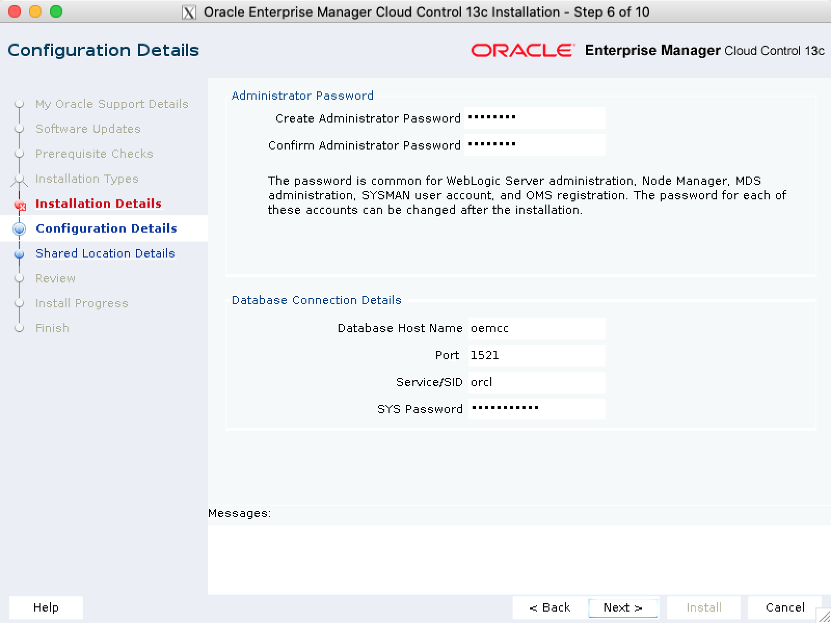
Task: Select the Review step
Action: tap(55, 279)
